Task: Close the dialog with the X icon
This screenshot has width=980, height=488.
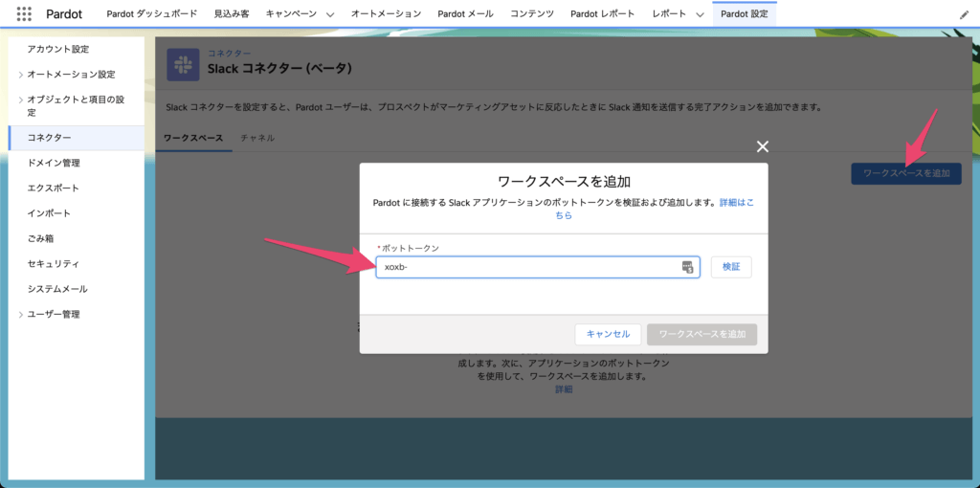Action: pos(762,146)
